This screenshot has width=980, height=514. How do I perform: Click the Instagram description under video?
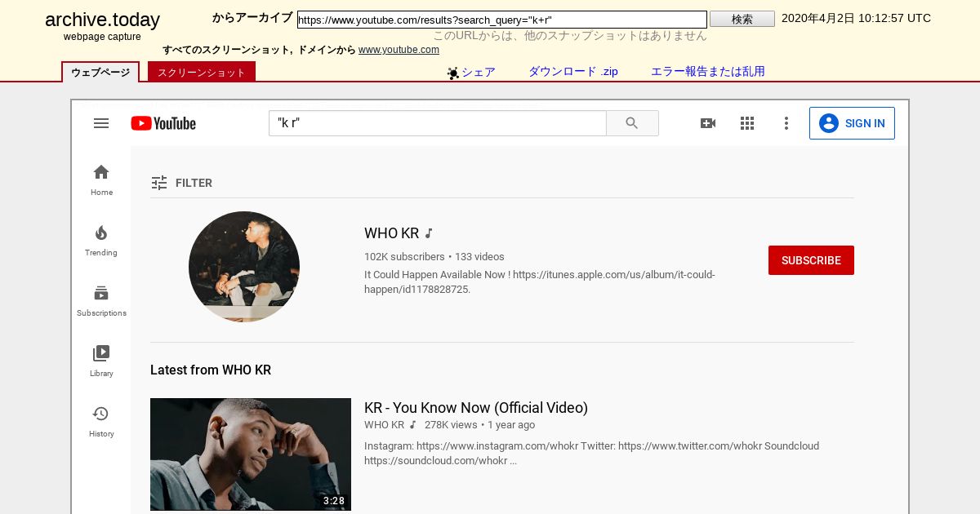pos(591,454)
